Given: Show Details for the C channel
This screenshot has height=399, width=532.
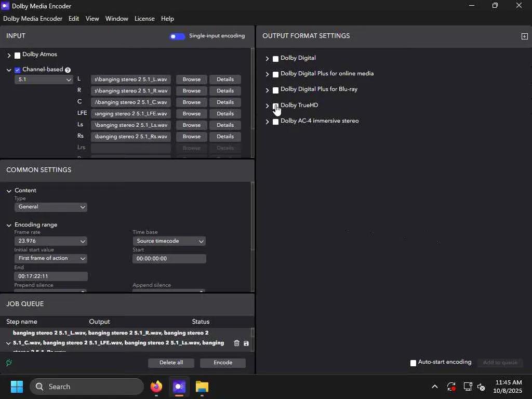Looking at the screenshot, I should tap(225, 102).
